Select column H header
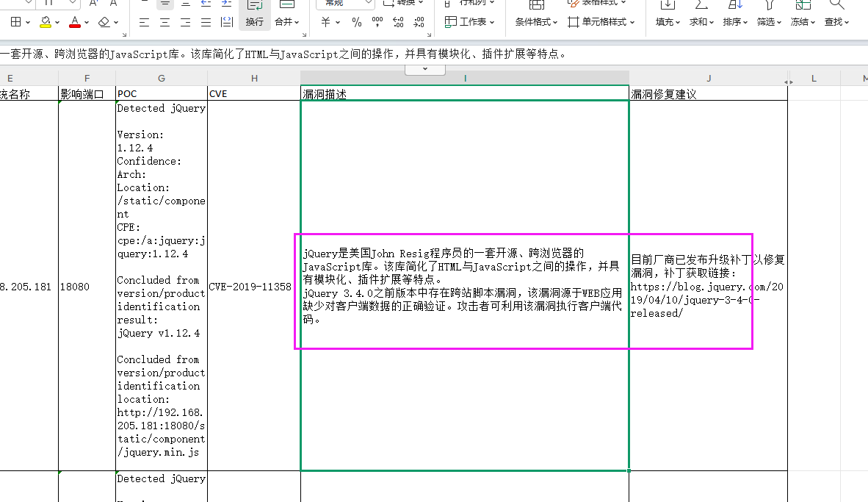The width and height of the screenshot is (868, 502). tap(254, 78)
